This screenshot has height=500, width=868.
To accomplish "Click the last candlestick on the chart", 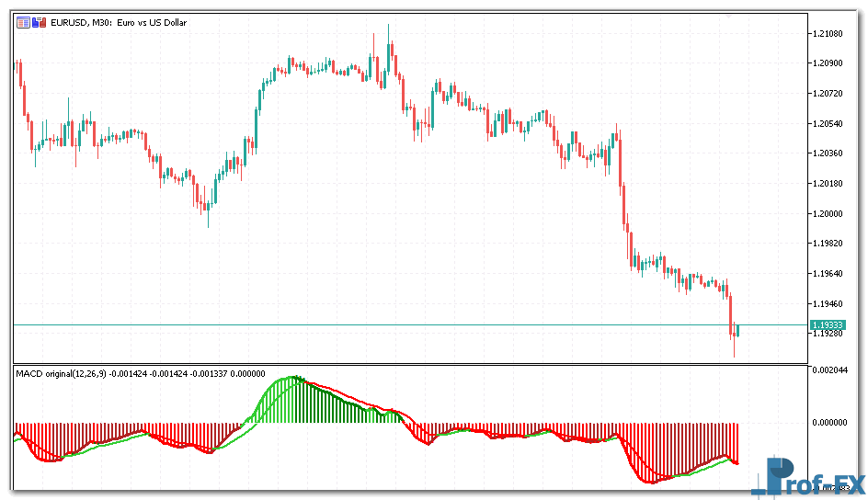I will (737, 330).
